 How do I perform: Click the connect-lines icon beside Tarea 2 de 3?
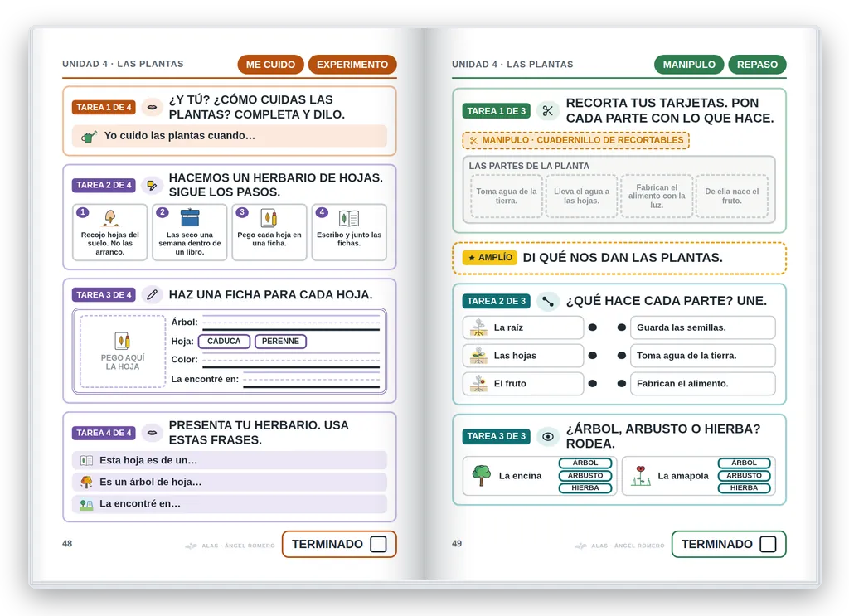coord(548,302)
